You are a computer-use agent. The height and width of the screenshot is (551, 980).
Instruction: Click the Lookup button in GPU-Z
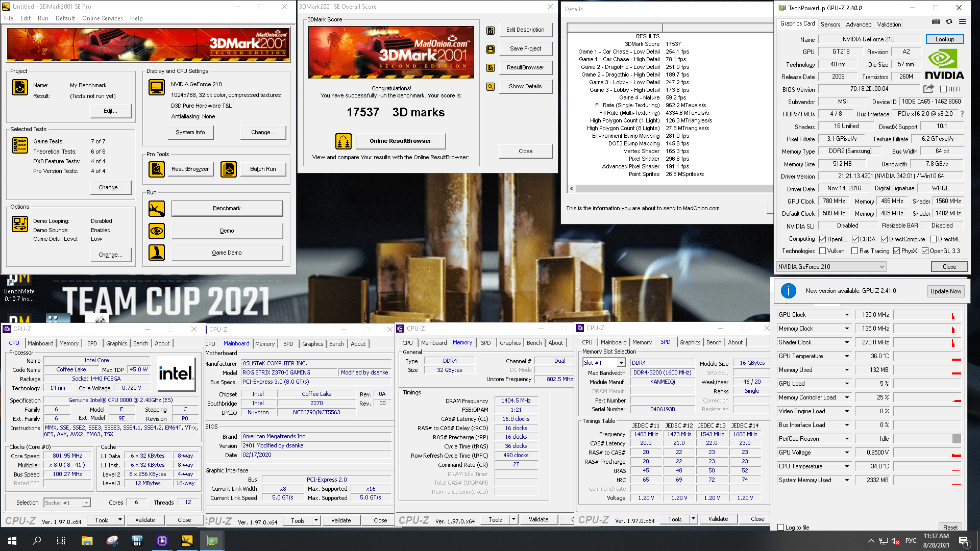(x=945, y=39)
